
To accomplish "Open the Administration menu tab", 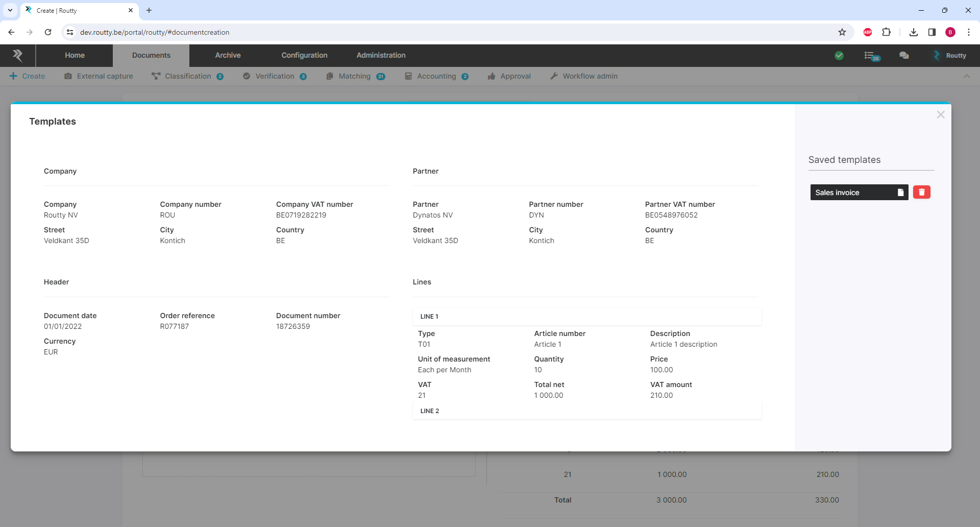I will (x=381, y=55).
